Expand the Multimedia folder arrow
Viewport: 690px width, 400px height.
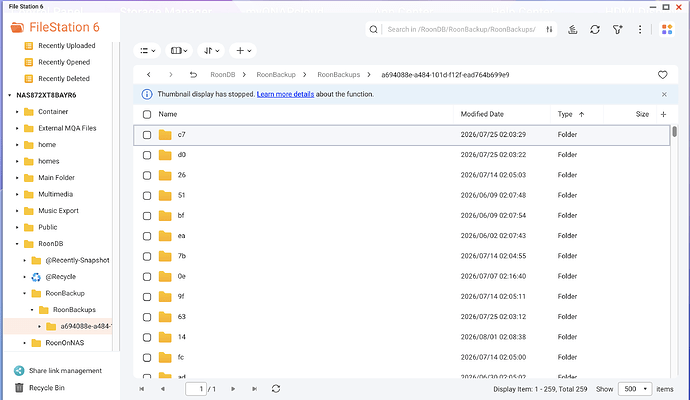(x=17, y=194)
